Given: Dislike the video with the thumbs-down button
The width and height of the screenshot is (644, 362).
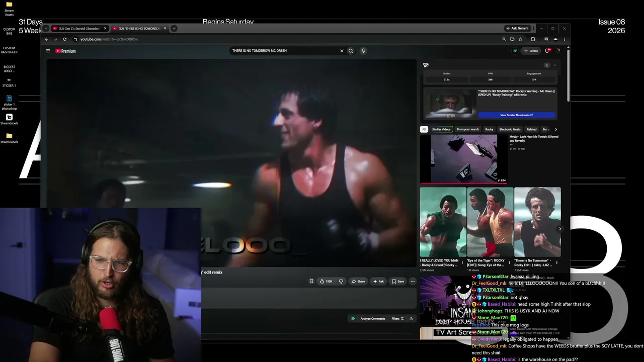Looking at the screenshot, I should tap(341, 282).
